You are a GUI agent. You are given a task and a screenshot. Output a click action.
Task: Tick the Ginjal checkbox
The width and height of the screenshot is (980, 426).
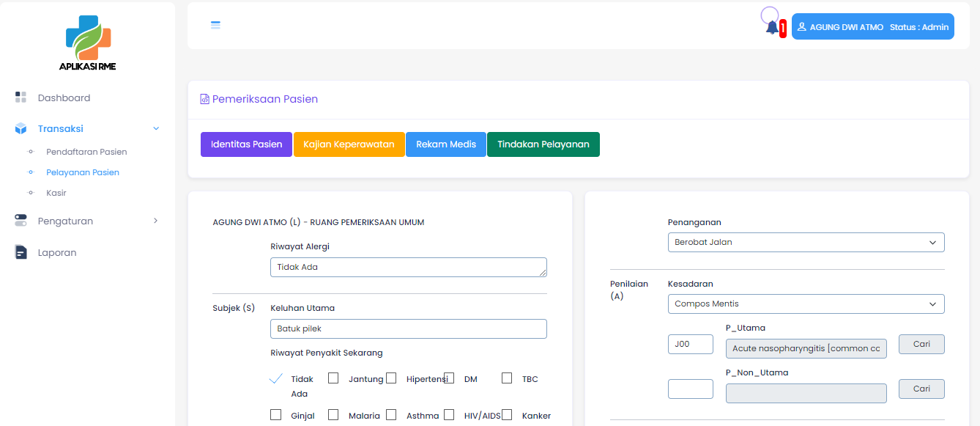[275, 415]
